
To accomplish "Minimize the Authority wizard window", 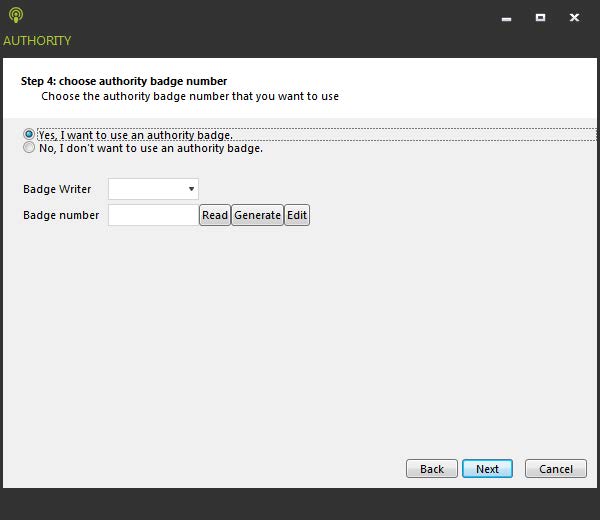I will click(x=507, y=17).
